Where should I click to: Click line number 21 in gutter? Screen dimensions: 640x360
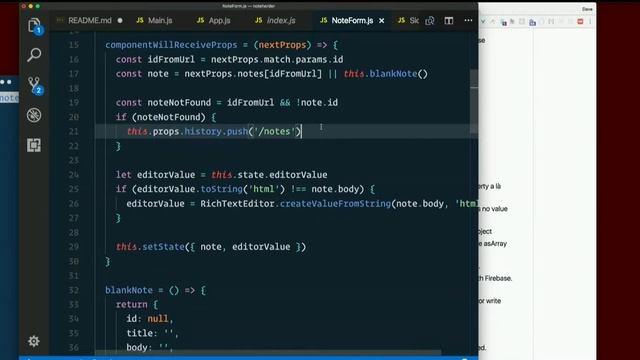point(73,131)
